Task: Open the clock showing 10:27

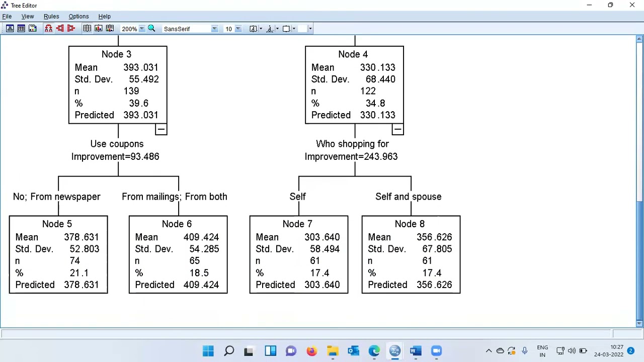Action: click(x=609, y=351)
